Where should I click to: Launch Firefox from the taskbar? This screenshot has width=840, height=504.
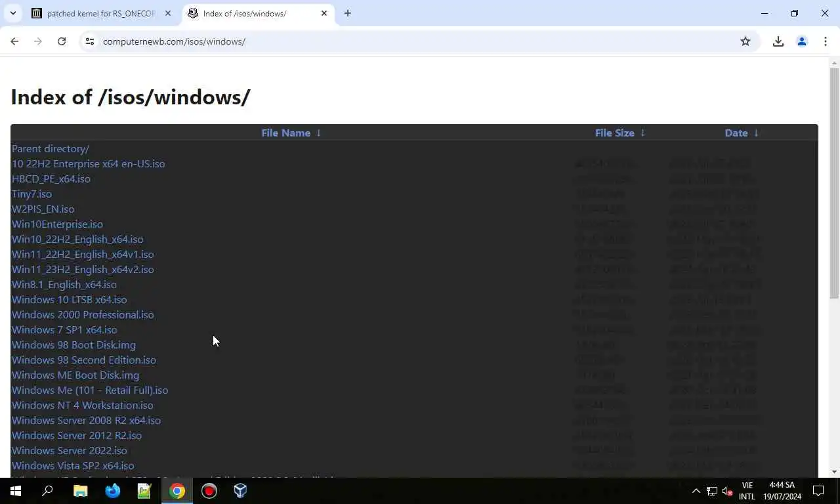(x=112, y=491)
